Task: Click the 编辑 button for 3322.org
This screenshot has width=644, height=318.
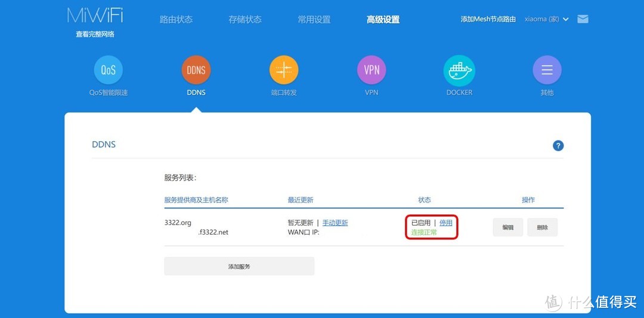Action: (508, 227)
